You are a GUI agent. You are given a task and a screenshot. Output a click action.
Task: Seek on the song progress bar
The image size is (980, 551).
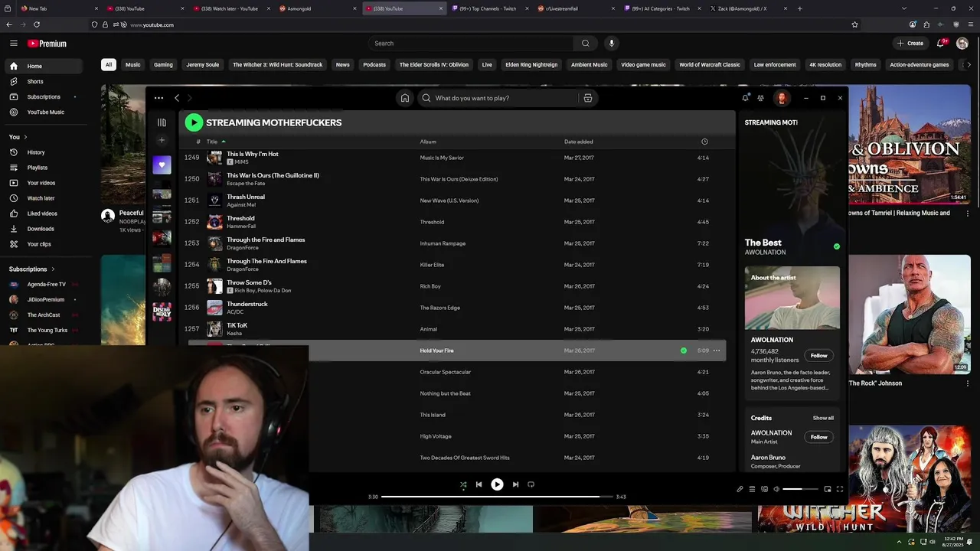pyautogui.click(x=497, y=497)
